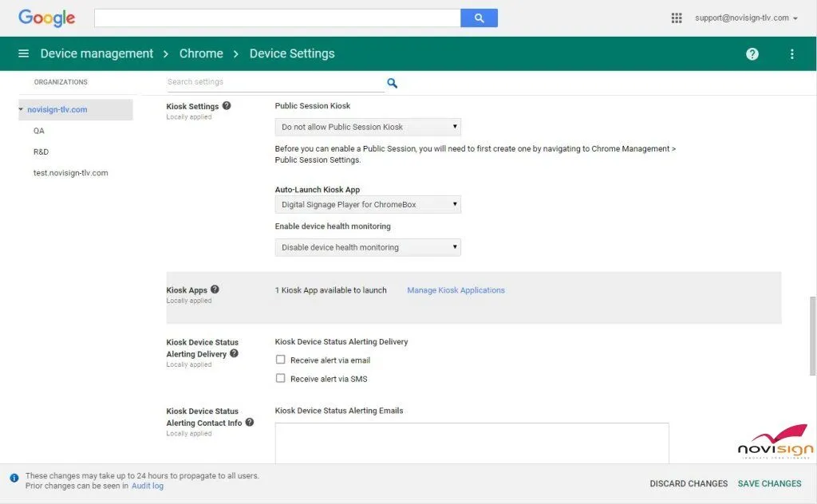
Task: Click SAVE CHANGES
Action: 768,483
